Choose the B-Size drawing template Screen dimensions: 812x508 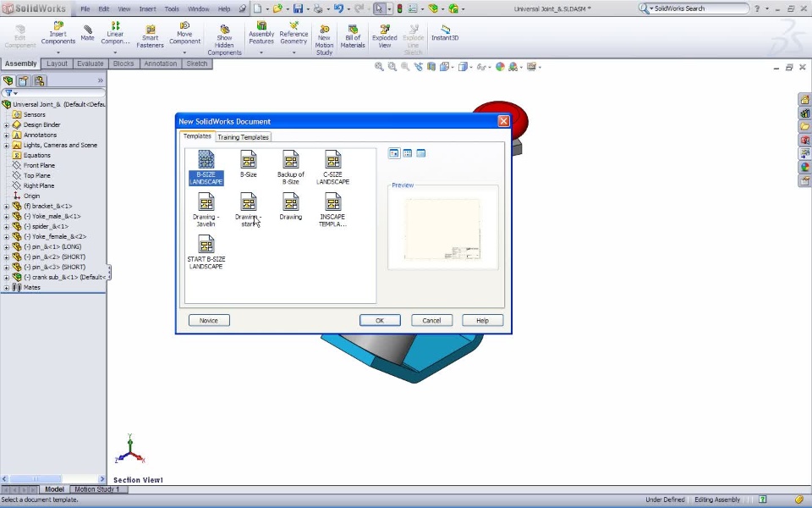coord(249,163)
